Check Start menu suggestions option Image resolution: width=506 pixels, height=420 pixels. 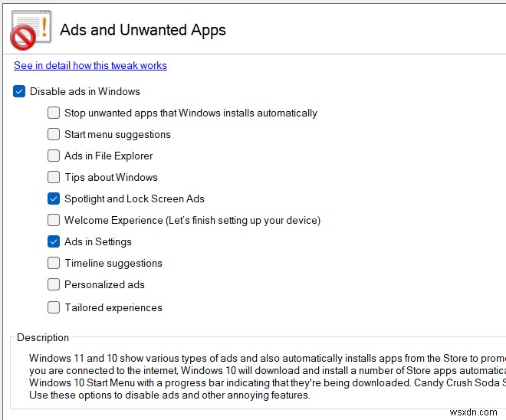[x=54, y=134]
